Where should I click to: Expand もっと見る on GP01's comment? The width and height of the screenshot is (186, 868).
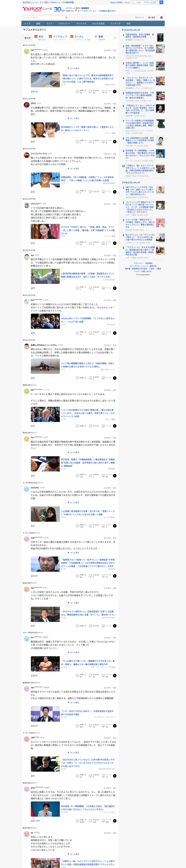point(74,118)
